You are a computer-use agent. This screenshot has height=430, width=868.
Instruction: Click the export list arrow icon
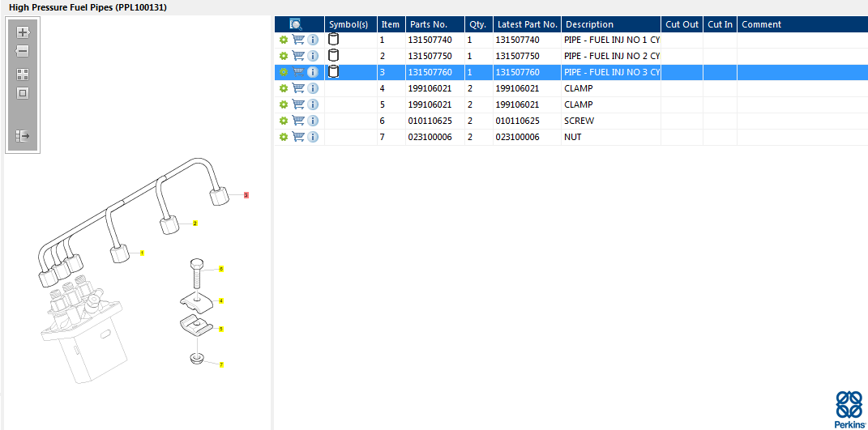click(23, 135)
